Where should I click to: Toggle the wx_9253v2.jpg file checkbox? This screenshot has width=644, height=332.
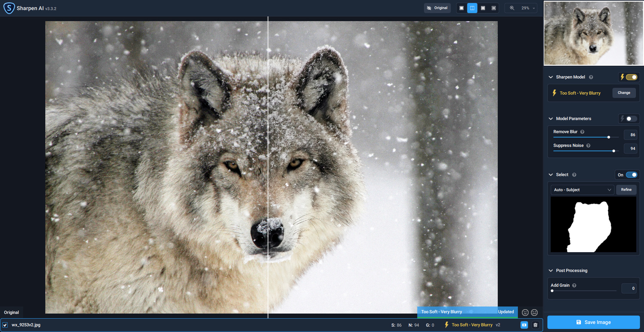tap(5, 325)
